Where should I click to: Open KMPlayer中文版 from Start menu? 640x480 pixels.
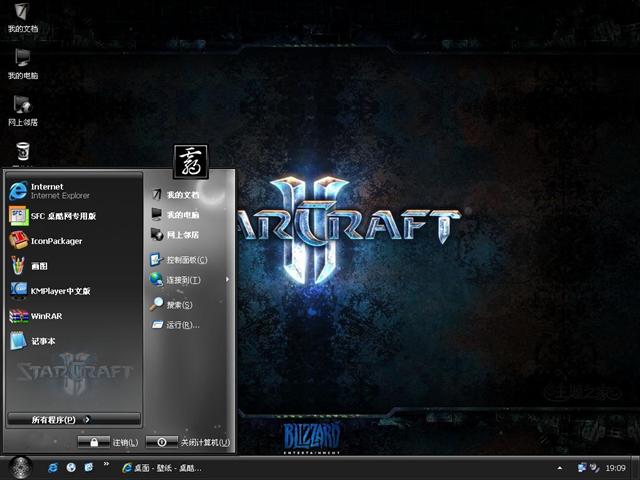click(58, 291)
